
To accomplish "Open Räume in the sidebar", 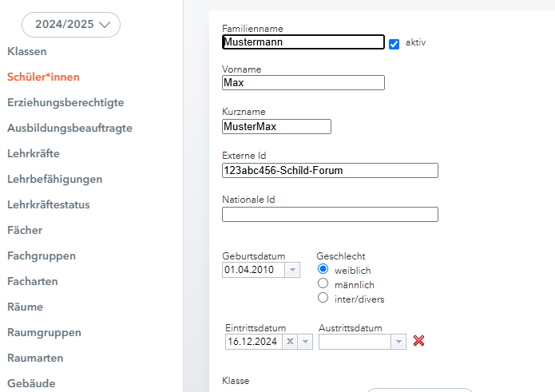I will click(25, 307).
